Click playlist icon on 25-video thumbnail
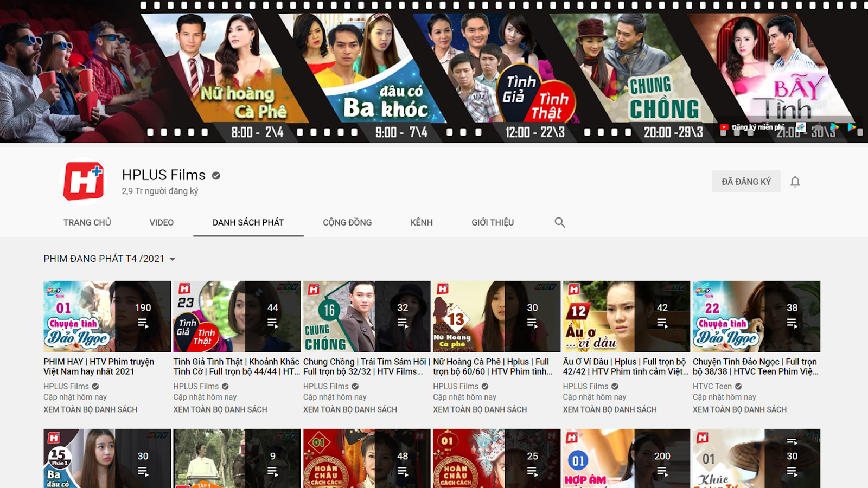 532,472
